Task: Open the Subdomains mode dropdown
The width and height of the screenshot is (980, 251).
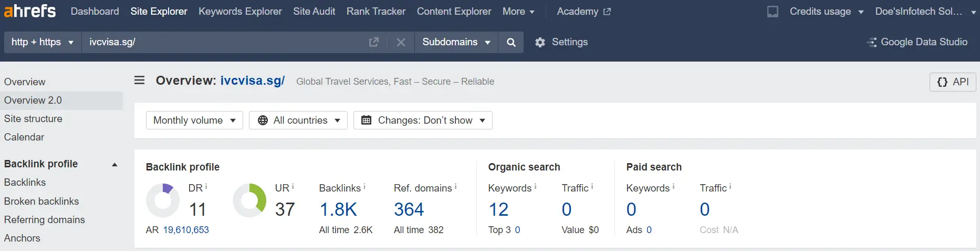Action: pos(456,42)
